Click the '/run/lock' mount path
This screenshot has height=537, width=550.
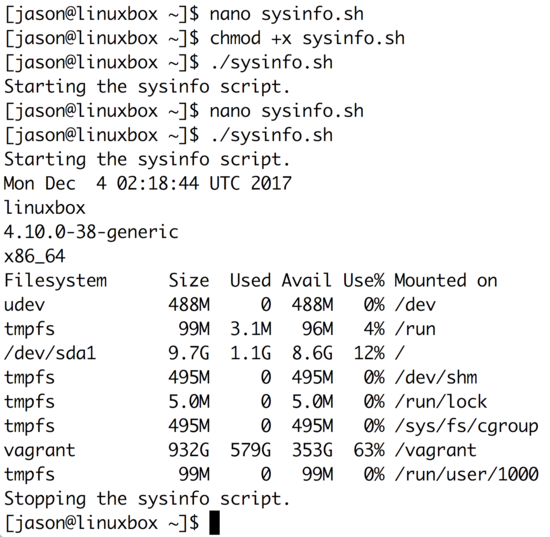(x=441, y=402)
